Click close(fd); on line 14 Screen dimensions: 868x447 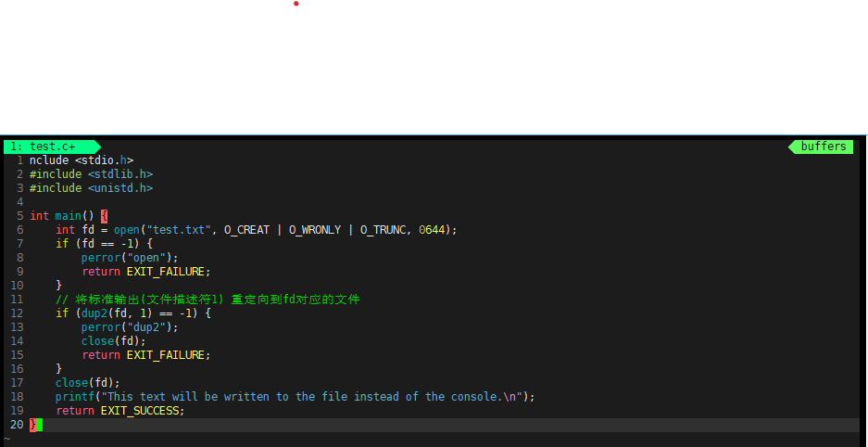coord(114,341)
